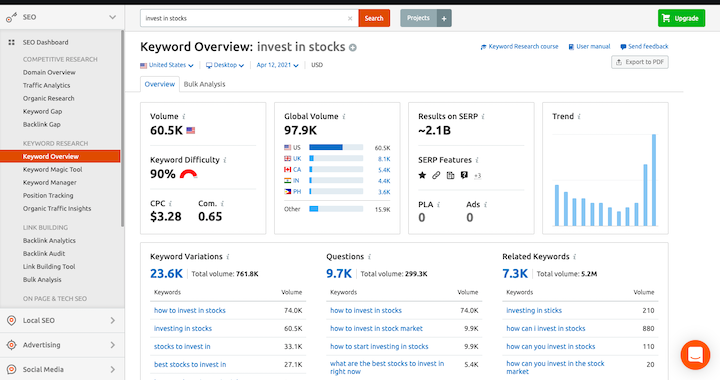720x380 pixels.
Task: Click Volume info icon
Action: tap(184, 117)
